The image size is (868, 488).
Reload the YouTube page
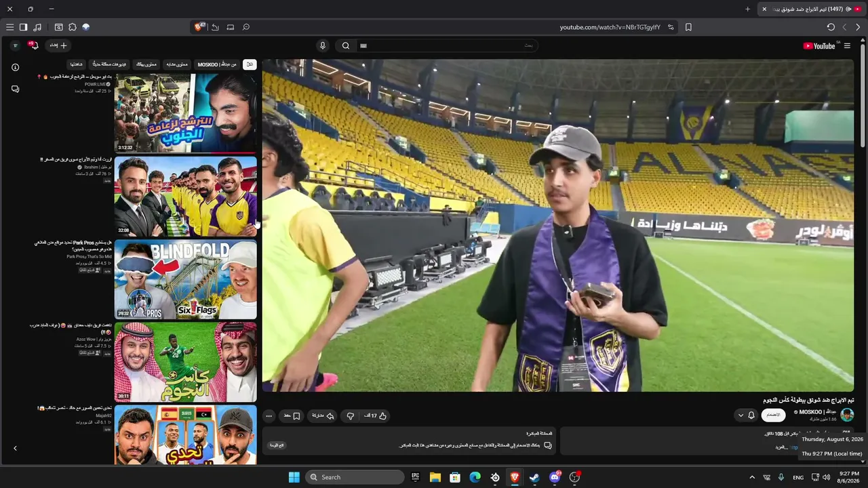coord(831,27)
